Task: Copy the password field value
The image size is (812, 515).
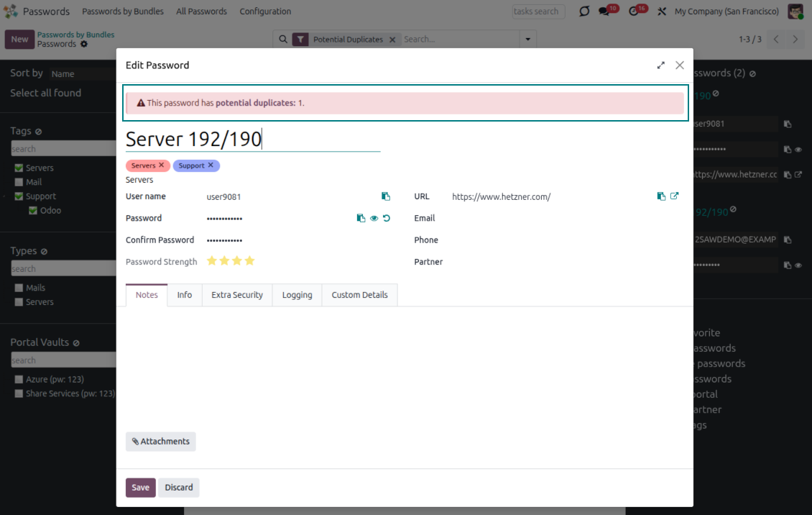Action: point(361,218)
